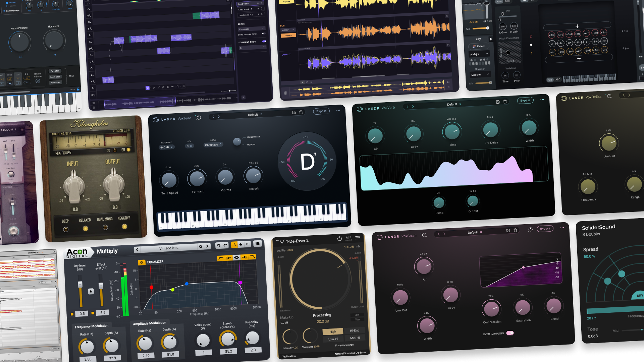The image size is (644, 362).
Task: Enable Over Sampling in VoxChain
Action: pos(511,333)
